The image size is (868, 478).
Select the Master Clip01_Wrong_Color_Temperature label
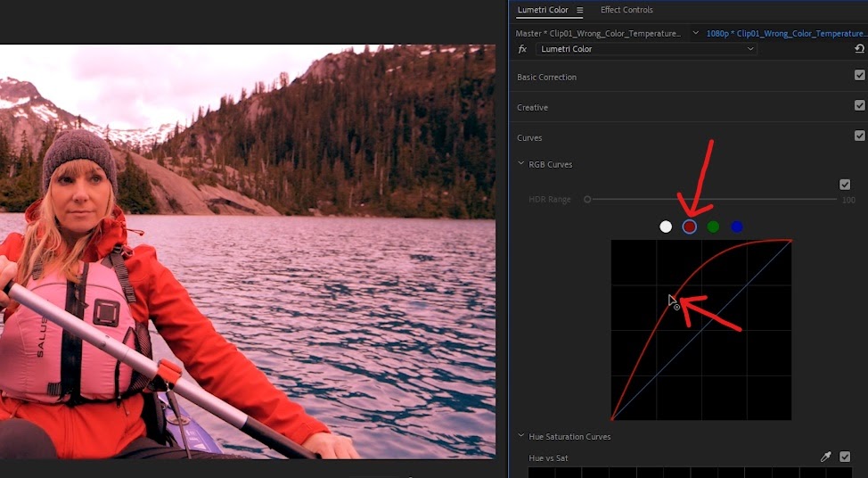598,33
